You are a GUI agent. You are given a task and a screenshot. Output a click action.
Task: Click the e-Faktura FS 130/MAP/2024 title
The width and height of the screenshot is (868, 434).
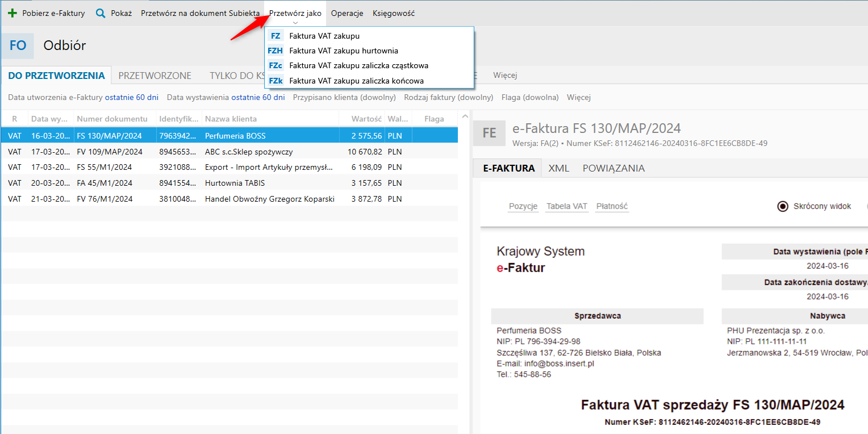click(x=596, y=128)
